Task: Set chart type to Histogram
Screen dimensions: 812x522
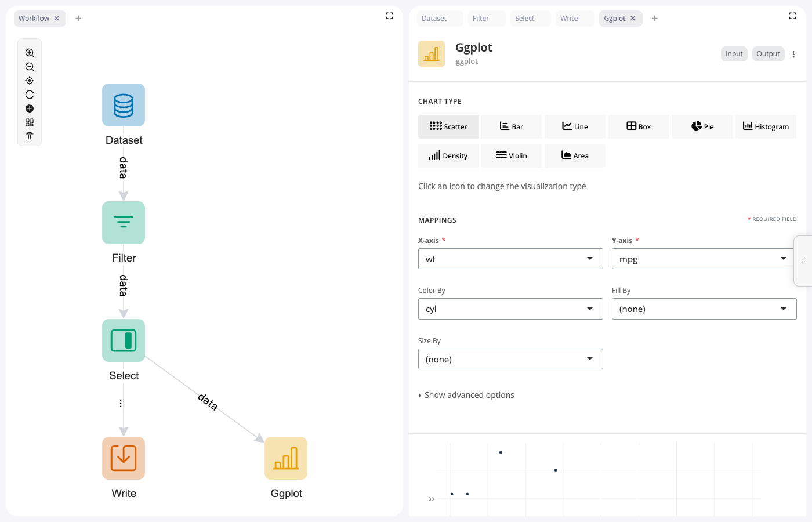Action: [x=766, y=126]
